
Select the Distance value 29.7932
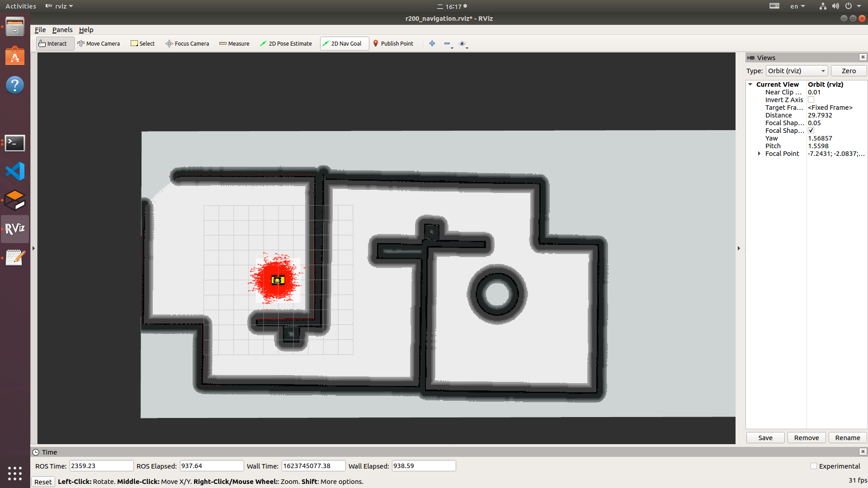coord(820,115)
